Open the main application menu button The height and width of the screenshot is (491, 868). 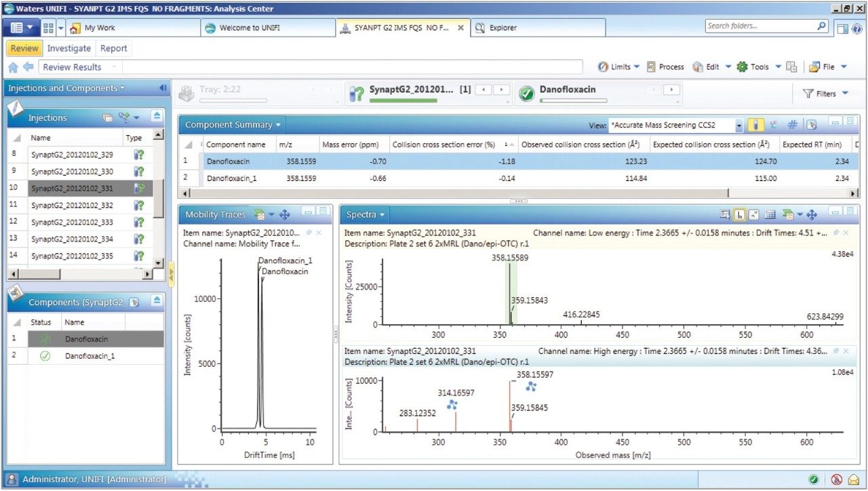click(21, 28)
